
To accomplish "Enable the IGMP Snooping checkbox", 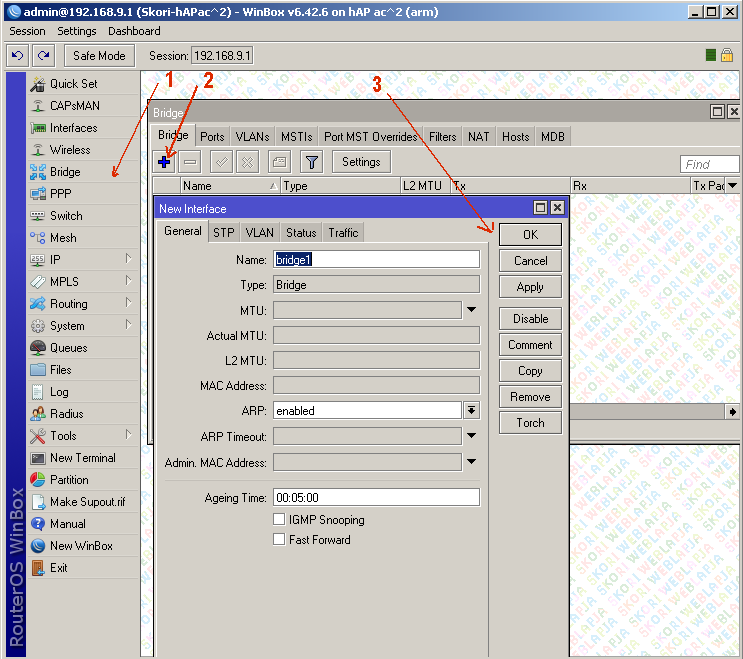I will pos(279,520).
